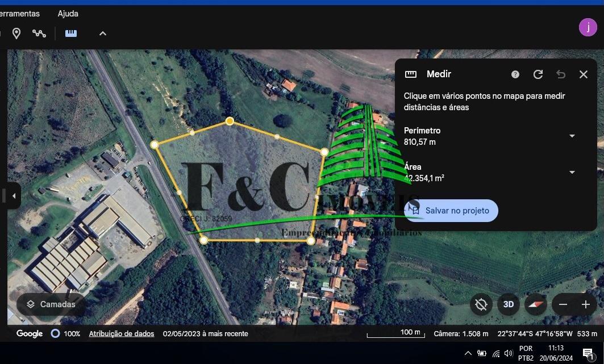The height and width of the screenshot is (364, 604).
Task: Mute system volume from the taskbar
Action: click(x=509, y=353)
